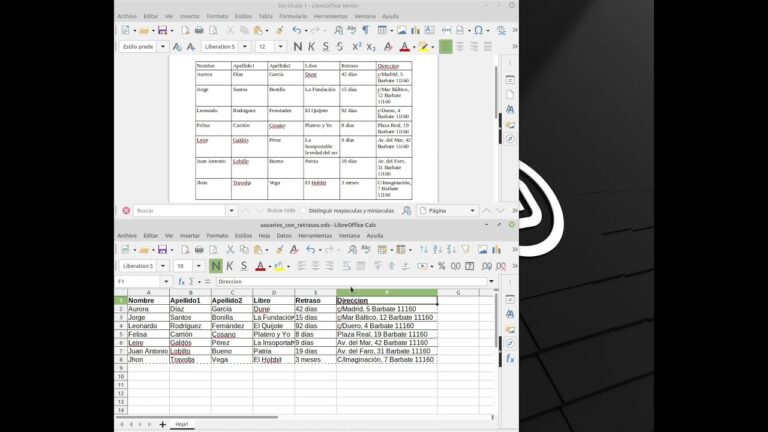Toggle Italic K in Writer toolbar
Viewport: 768px width, 432px height.
pyautogui.click(x=312, y=47)
